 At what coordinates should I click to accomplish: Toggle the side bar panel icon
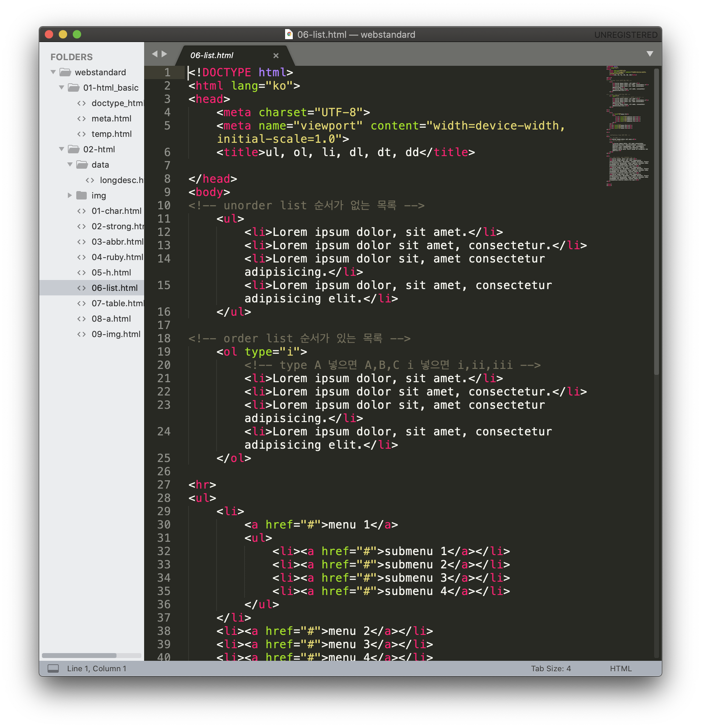[x=53, y=668]
